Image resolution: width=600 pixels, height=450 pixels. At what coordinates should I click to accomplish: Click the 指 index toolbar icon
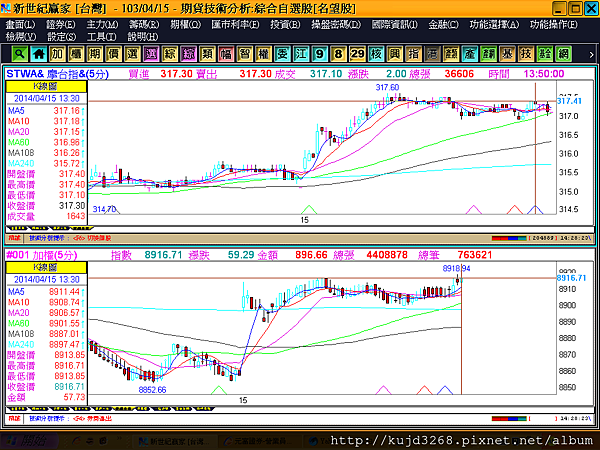point(413,54)
